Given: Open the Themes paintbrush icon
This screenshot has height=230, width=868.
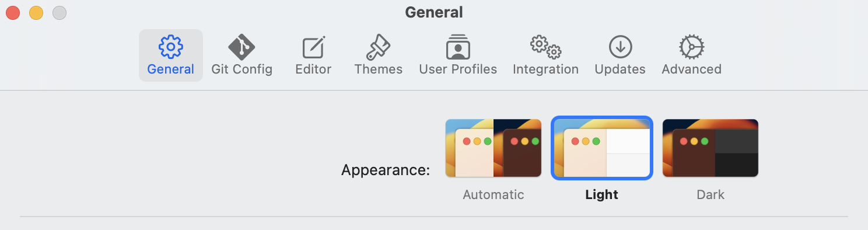Looking at the screenshot, I should coord(378,47).
